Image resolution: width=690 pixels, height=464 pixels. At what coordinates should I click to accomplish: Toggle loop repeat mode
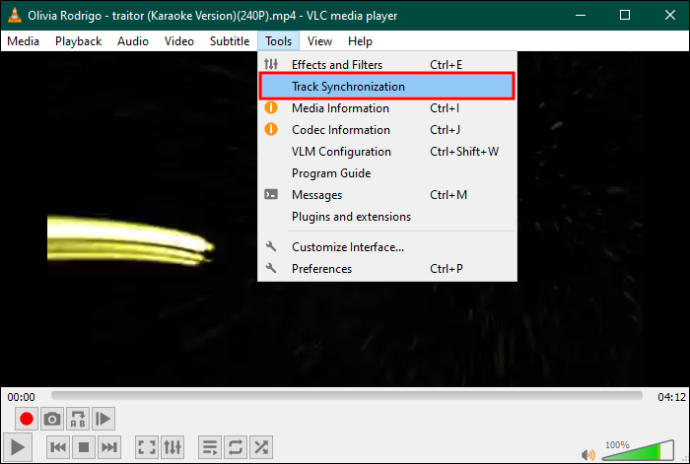pyautogui.click(x=235, y=447)
